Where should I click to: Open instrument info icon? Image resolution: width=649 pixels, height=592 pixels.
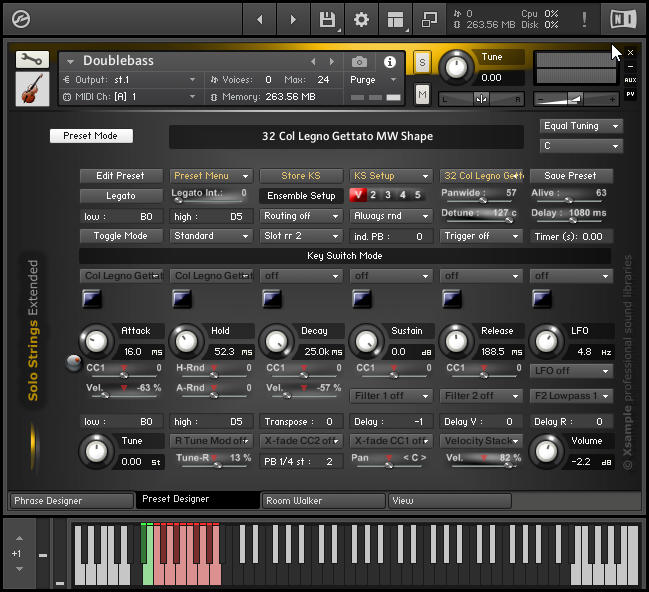click(389, 62)
